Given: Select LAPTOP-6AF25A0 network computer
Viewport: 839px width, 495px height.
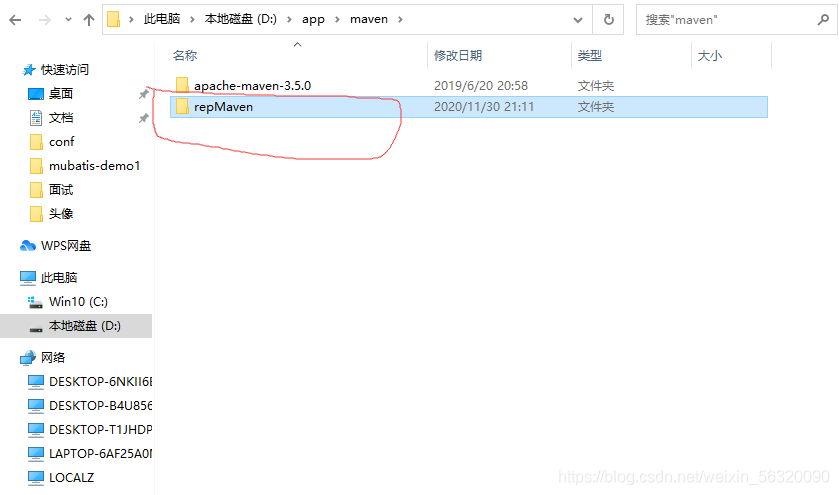Looking at the screenshot, I should 99,454.
